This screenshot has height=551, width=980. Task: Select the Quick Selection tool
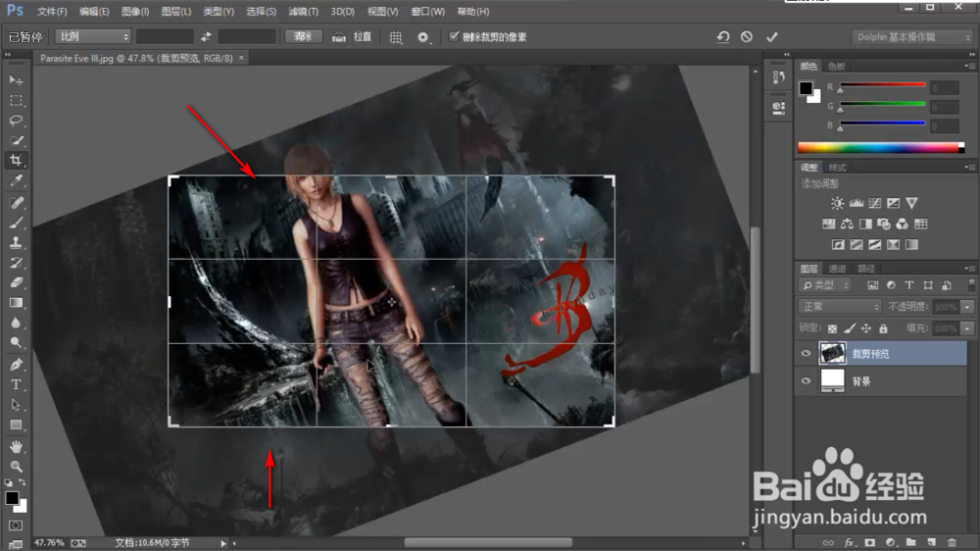pyautogui.click(x=16, y=140)
